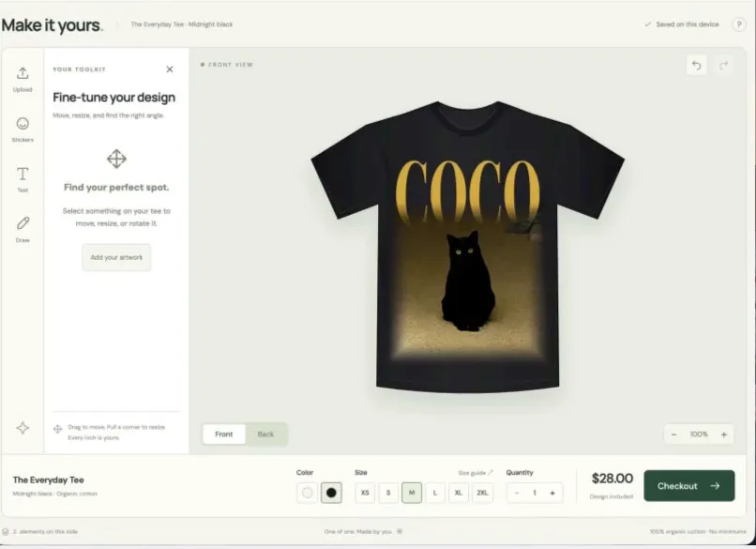The height and width of the screenshot is (549, 756).
Task: Click the Add your artwork button
Action: tap(116, 258)
